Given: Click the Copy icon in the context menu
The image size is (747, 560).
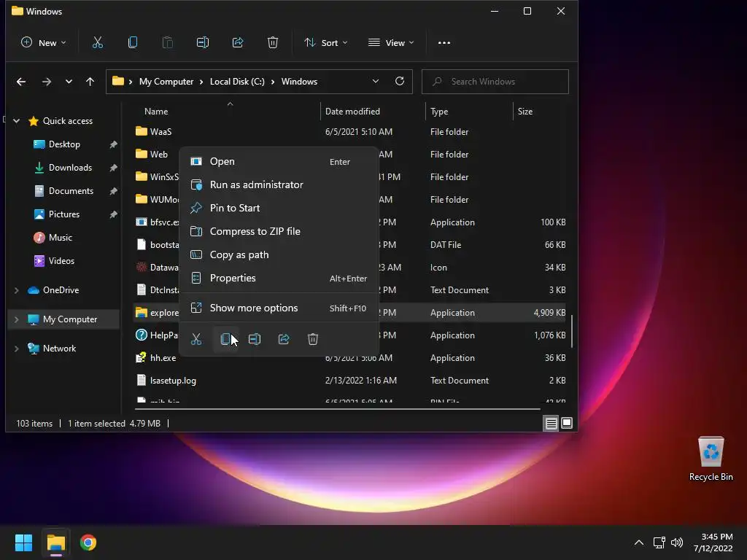Looking at the screenshot, I should [x=225, y=339].
